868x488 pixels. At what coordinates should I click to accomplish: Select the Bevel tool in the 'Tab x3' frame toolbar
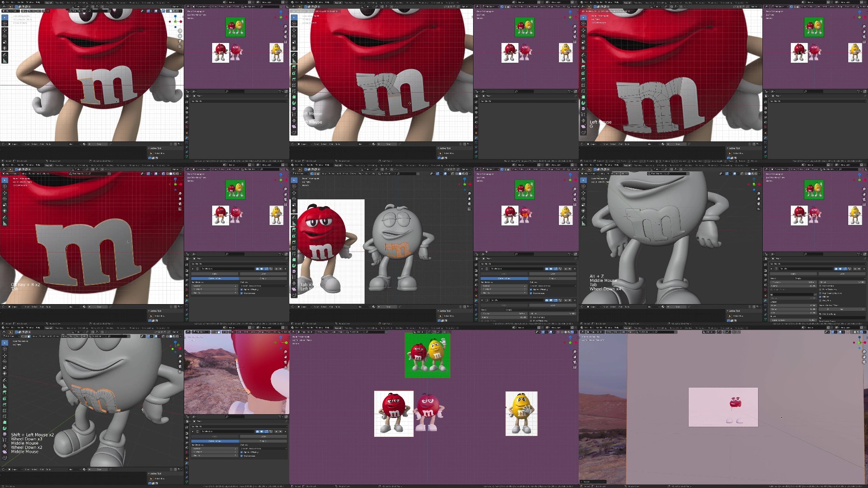coord(294,242)
